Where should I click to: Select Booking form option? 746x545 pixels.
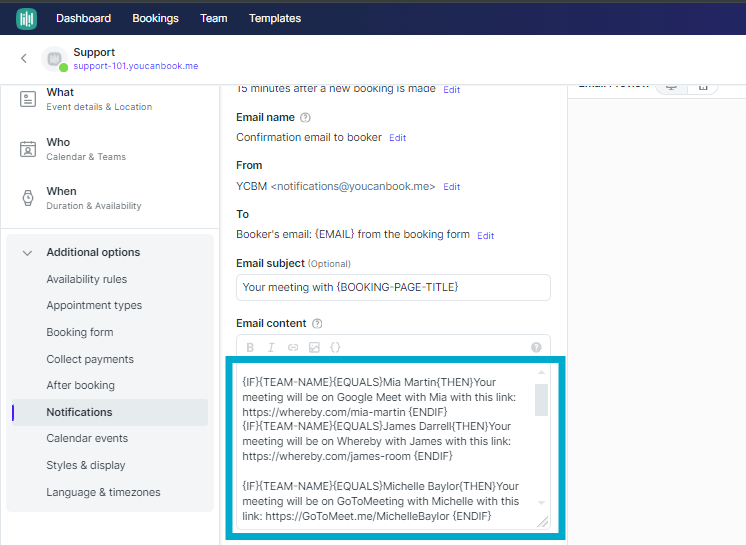click(x=80, y=332)
